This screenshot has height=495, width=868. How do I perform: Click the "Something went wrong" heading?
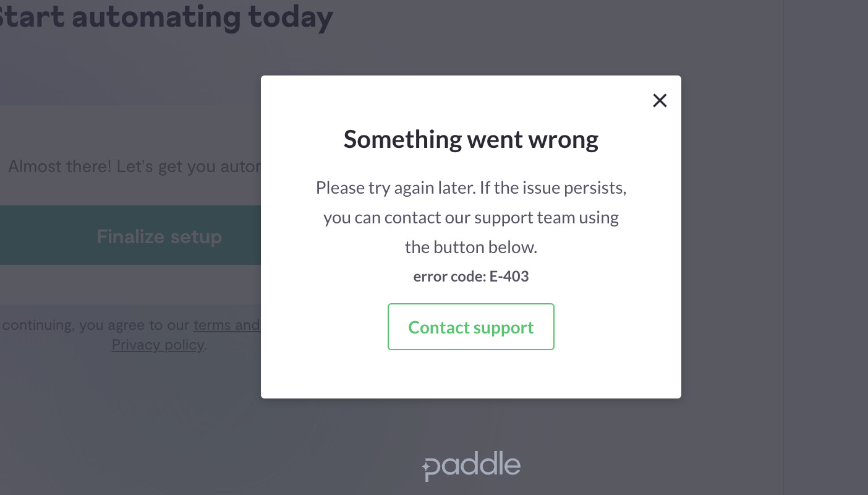[x=470, y=139]
